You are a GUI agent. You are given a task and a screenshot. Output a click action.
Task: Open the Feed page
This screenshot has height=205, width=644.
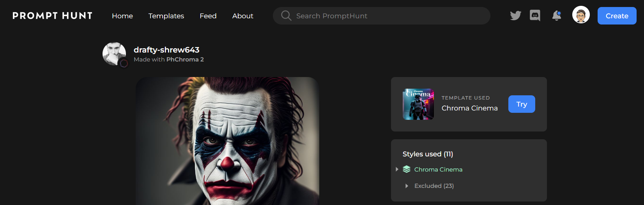coord(208,16)
